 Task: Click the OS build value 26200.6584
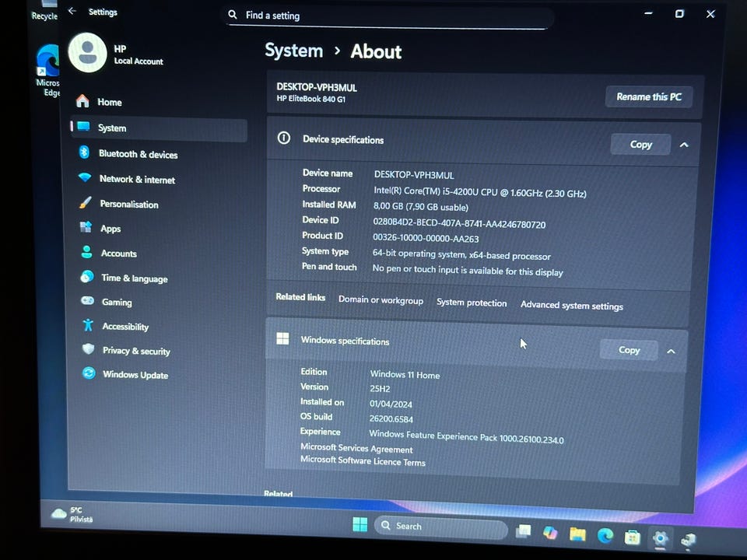pyautogui.click(x=391, y=419)
